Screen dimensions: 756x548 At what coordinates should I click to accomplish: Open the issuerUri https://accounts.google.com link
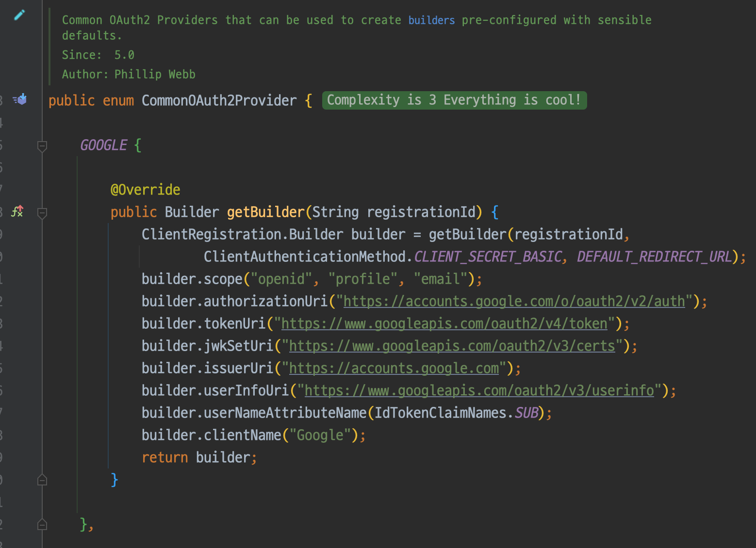(394, 368)
